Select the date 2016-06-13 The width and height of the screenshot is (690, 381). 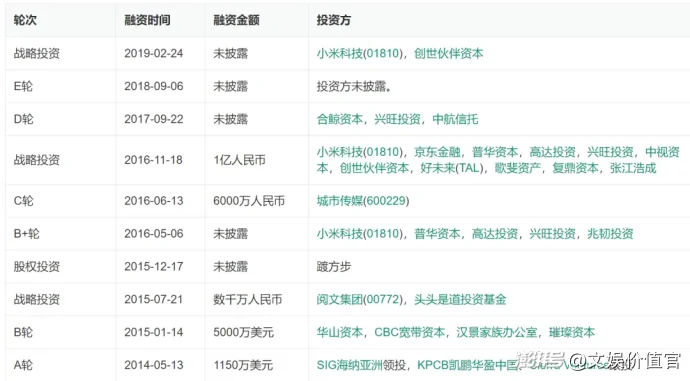click(x=154, y=201)
